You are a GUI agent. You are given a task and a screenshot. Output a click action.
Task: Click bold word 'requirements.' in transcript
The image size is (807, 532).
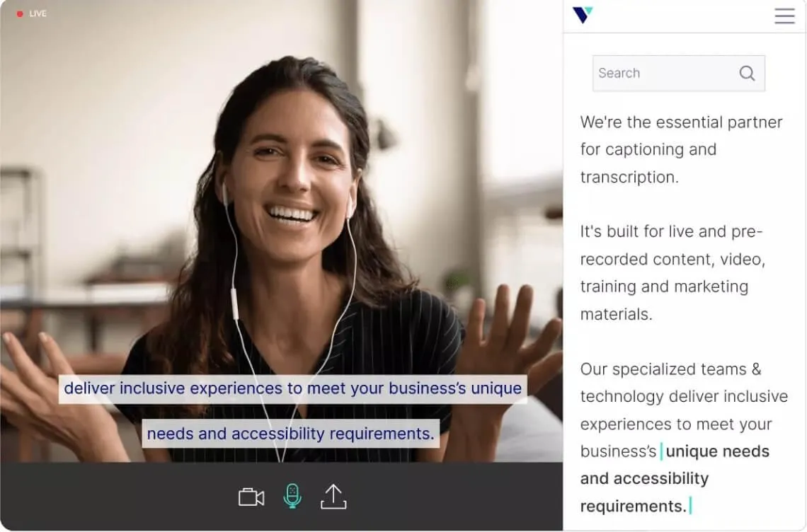pos(633,507)
